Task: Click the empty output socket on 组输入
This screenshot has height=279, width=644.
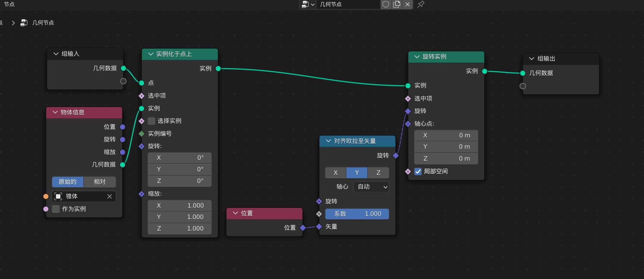Action: tap(123, 81)
